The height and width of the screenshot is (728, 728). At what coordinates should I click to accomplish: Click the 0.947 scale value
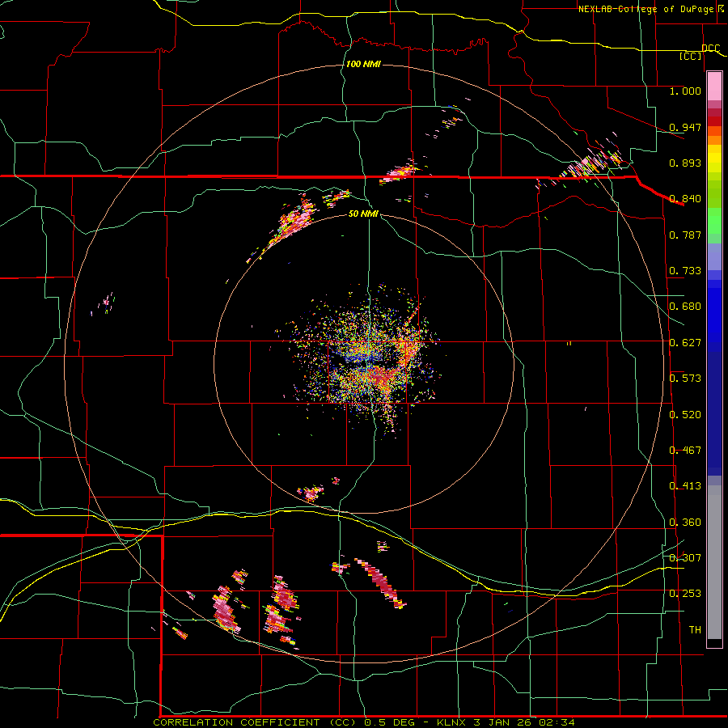coord(685,127)
